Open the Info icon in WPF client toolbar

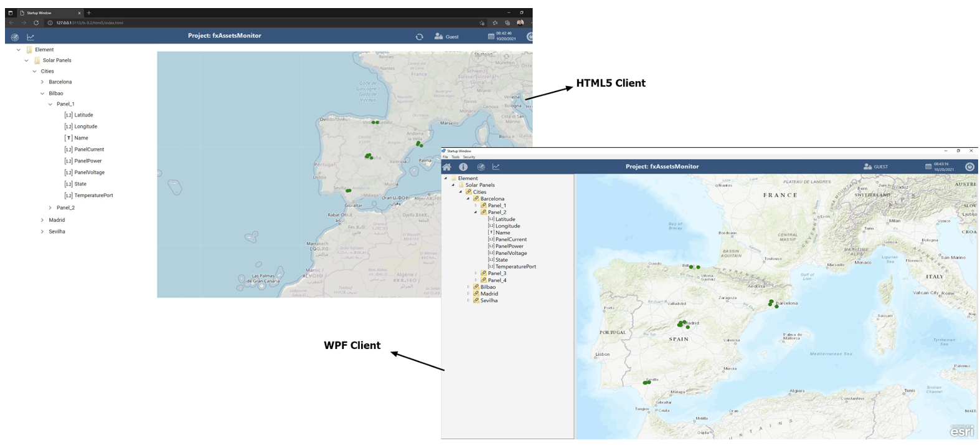(x=463, y=167)
